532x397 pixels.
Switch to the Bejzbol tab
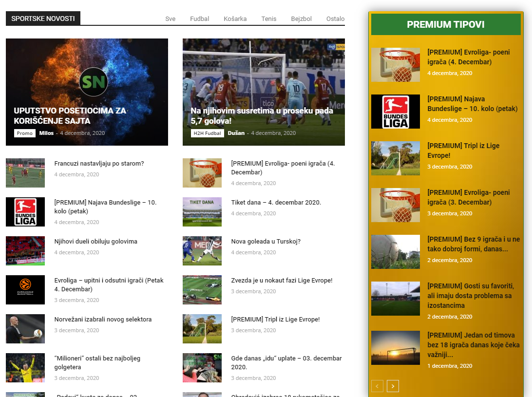pos(301,19)
